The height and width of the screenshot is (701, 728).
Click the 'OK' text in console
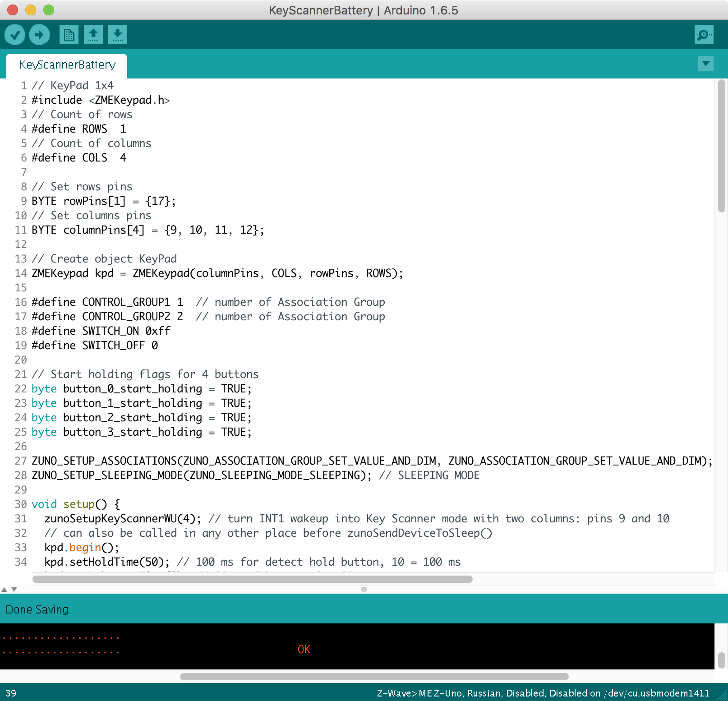[304, 649]
